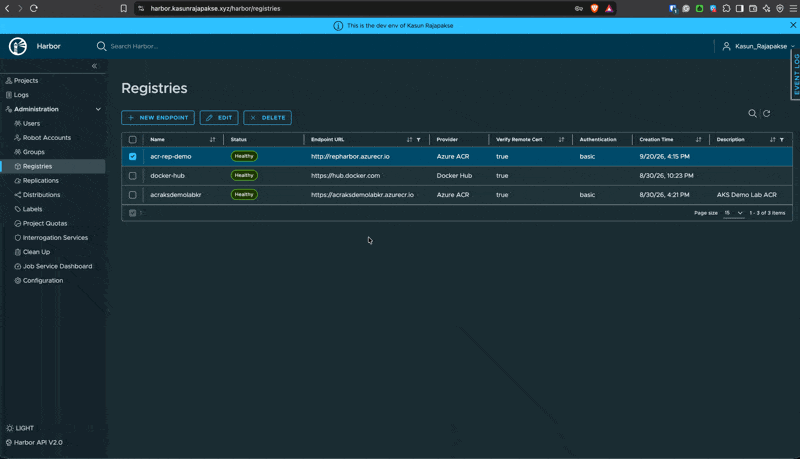Image resolution: width=800 pixels, height=459 pixels.
Task: Open the browser hamburger menu
Action: pos(793,8)
